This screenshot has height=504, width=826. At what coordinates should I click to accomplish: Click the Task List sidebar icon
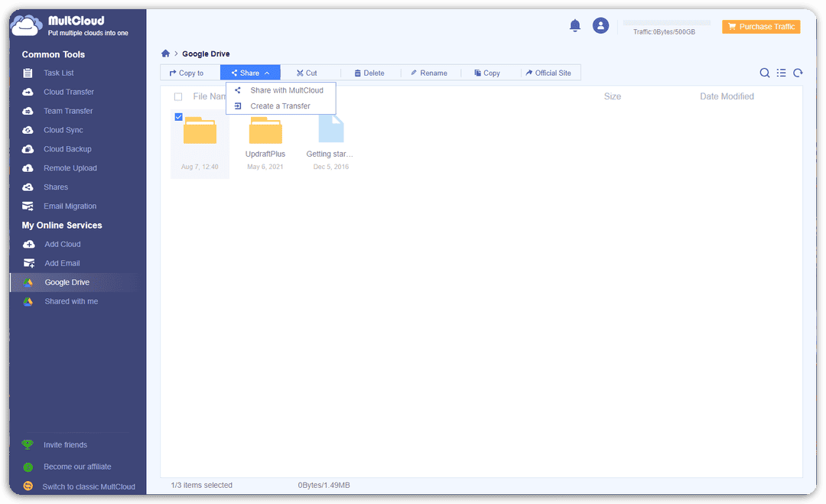click(x=28, y=73)
